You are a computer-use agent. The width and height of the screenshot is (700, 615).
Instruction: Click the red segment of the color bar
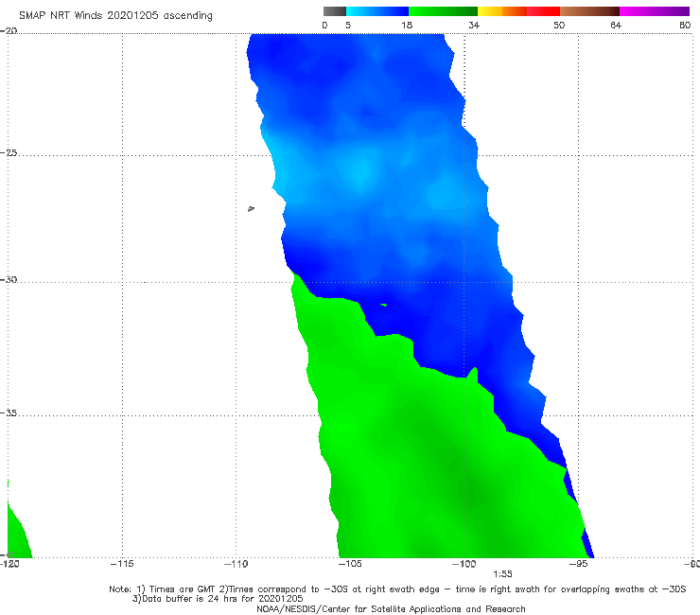[543, 11]
